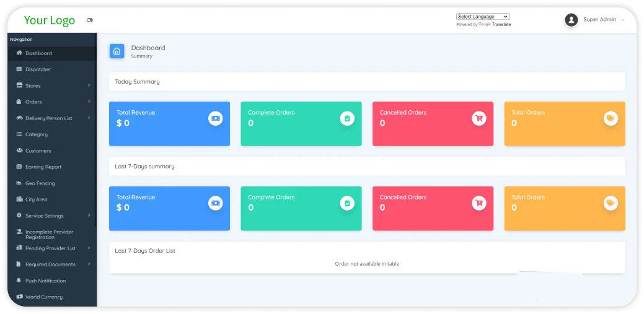Image resolution: width=644 pixels, height=314 pixels.
Task: Click the Pending Provider List icon
Action: 19,248
